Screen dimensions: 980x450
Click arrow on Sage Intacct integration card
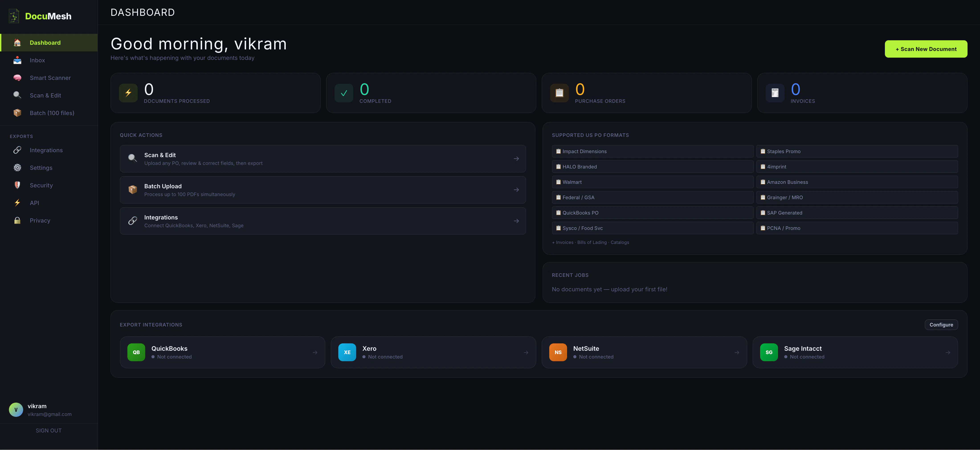948,352
